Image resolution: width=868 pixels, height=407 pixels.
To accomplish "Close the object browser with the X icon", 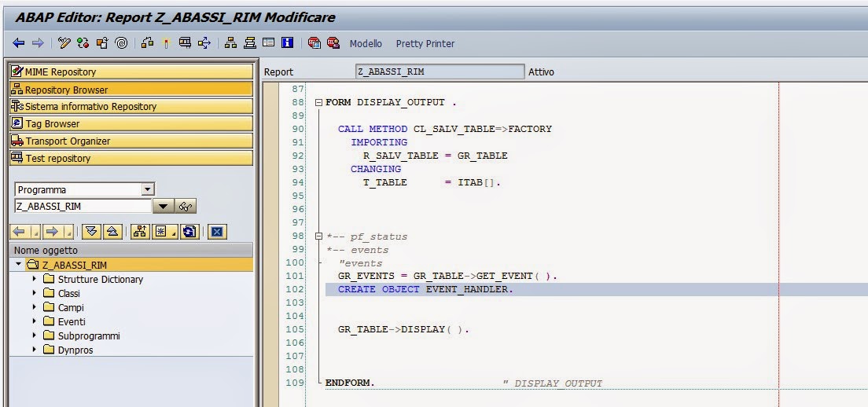I will coord(216,232).
